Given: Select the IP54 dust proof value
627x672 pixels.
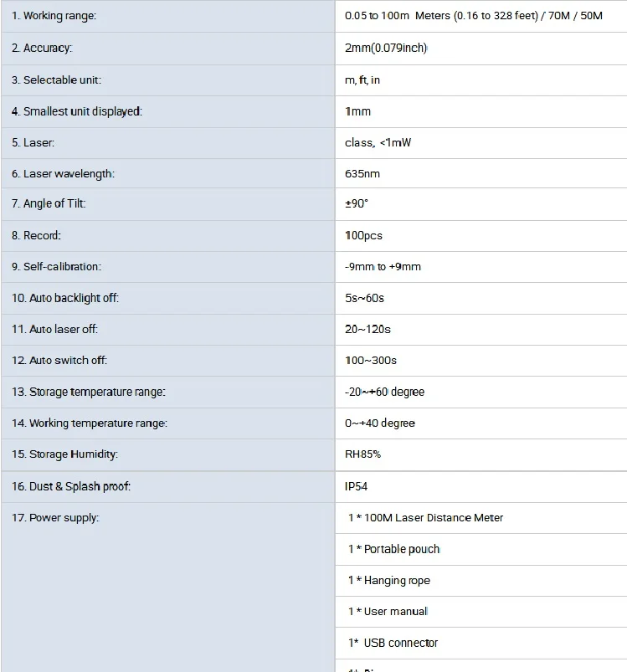Looking at the screenshot, I should [x=356, y=486].
